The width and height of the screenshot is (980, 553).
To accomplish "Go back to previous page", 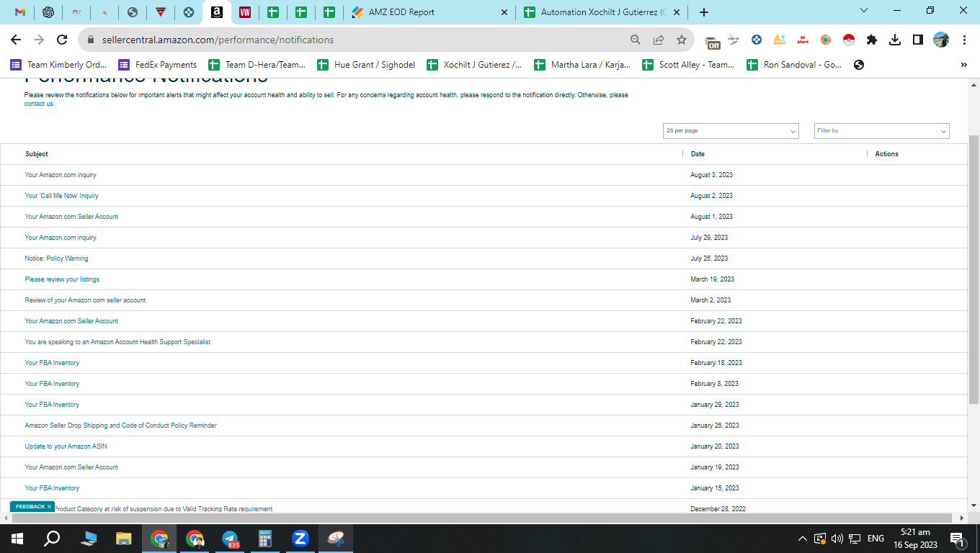I will click(x=16, y=40).
